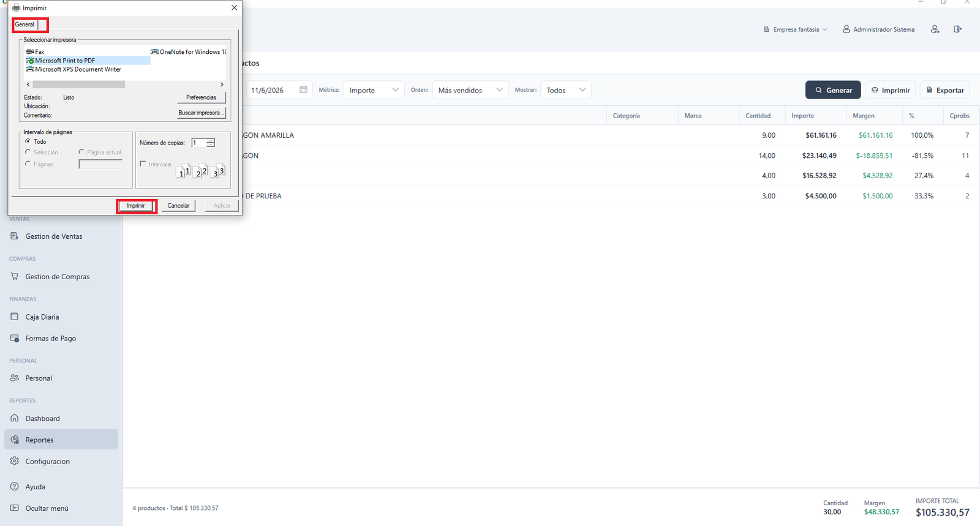980x526 pixels.
Task: Open the Métrica dropdown showing Importe
Action: pyautogui.click(x=374, y=90)
